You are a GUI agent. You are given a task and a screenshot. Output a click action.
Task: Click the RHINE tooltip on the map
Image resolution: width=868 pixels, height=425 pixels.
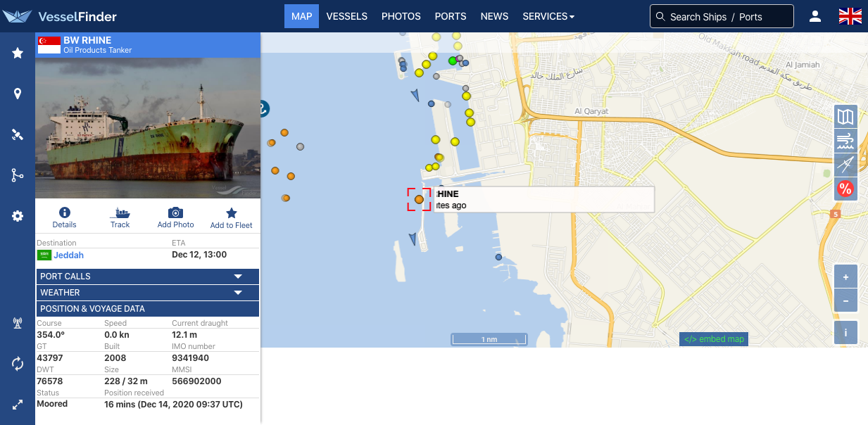tap(545, 200)
